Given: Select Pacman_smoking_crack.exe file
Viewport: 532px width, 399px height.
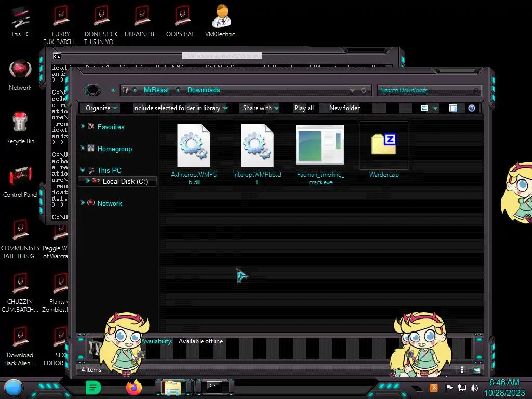Looking at the screenshot, I should pos(320,154).
